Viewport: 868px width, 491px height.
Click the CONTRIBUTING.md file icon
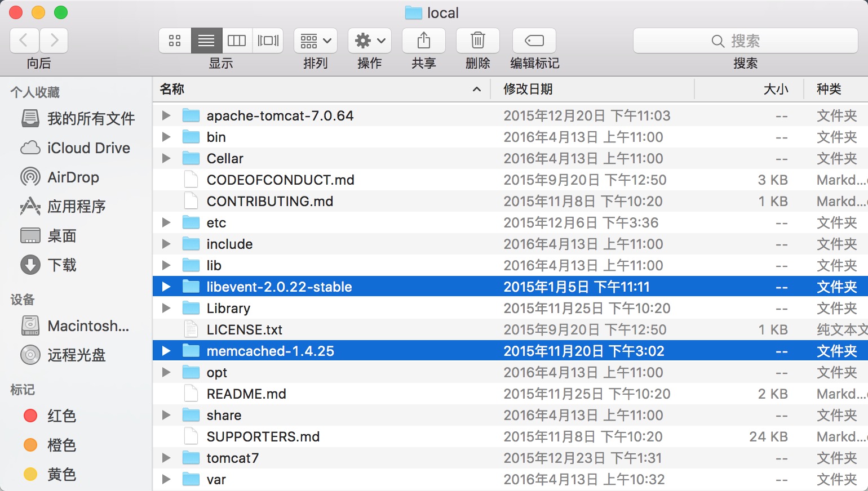pyautogui.click(x=191, y=201)
